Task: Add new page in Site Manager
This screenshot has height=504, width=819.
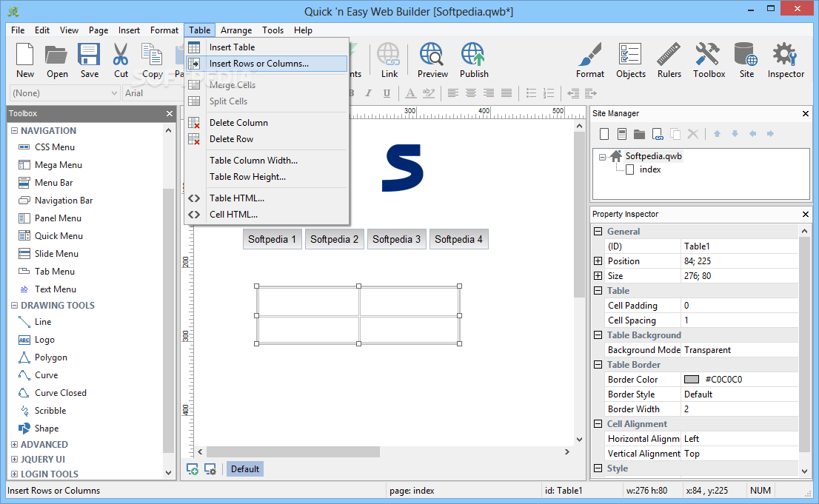Action: pyautogui.click(x=604, y=134)
